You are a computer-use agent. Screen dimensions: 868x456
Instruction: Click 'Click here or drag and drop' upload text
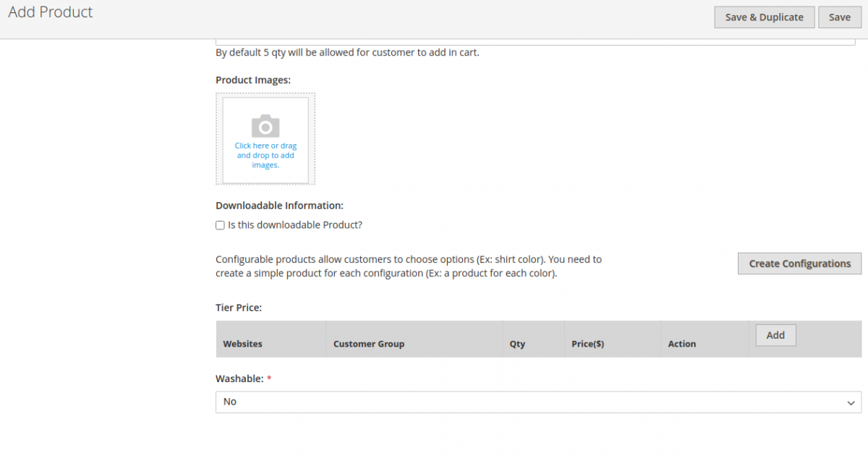265,156
